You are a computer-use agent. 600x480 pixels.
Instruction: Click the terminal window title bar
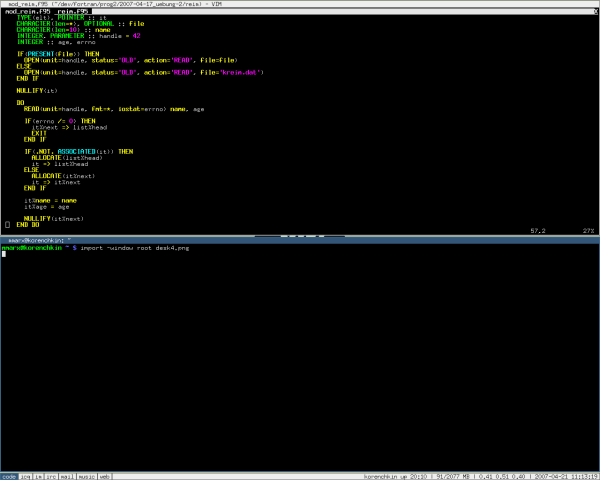(x=300, y=240)
